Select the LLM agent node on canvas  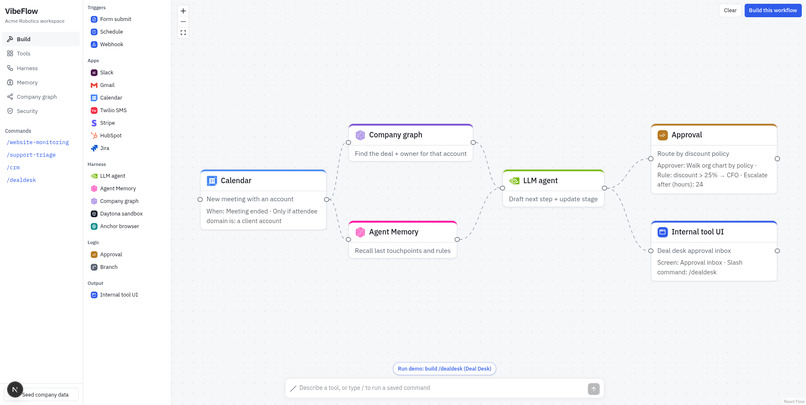coord(553,188)
